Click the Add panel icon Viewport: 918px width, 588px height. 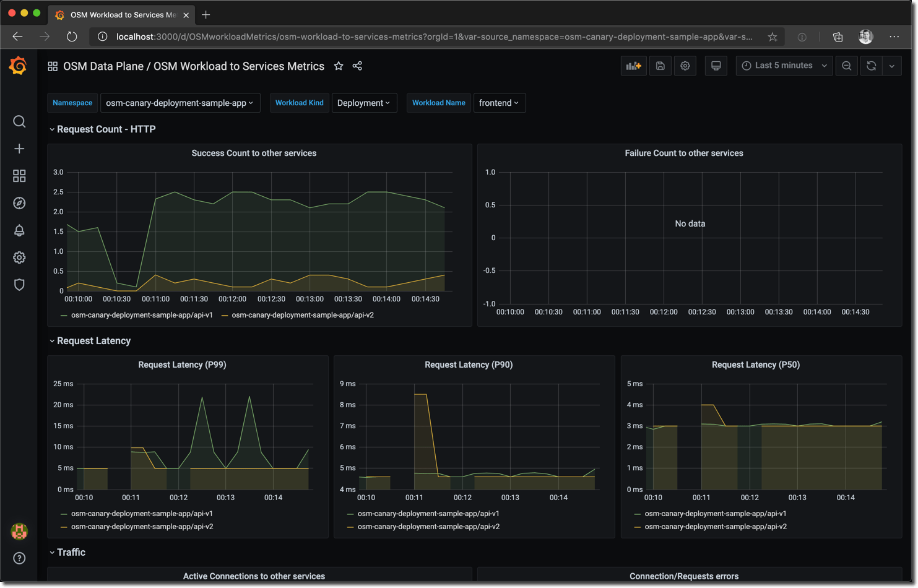(x=633, y=66)
